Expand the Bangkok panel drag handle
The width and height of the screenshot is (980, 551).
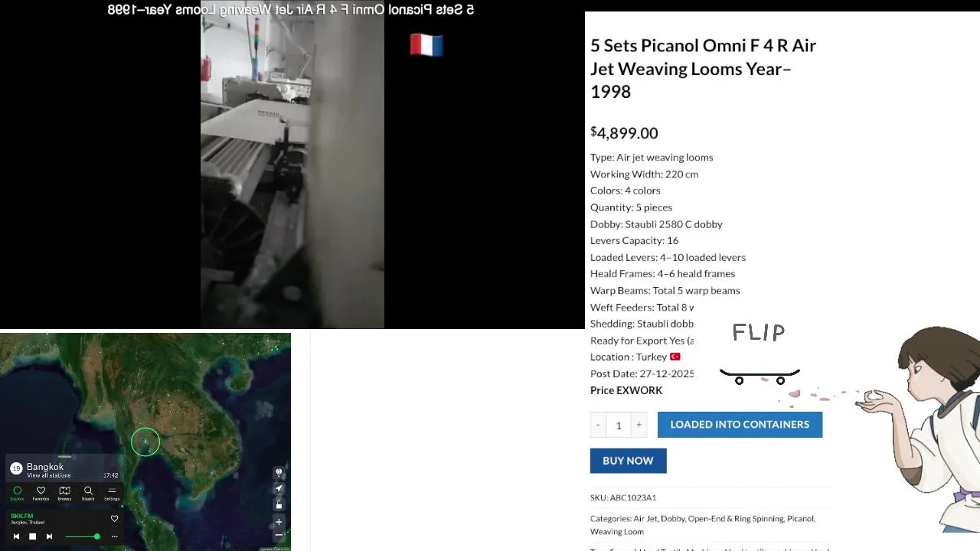(x=64, y=457)
